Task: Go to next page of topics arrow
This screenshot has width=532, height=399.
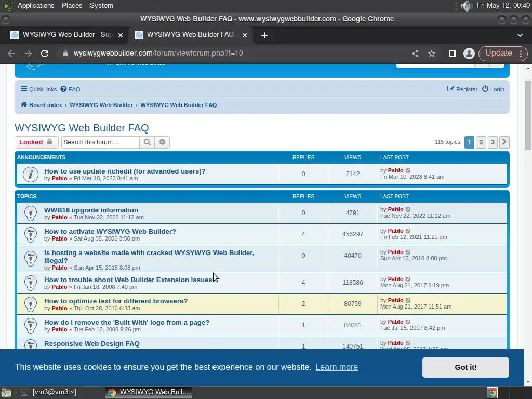Action: (504, 142)
